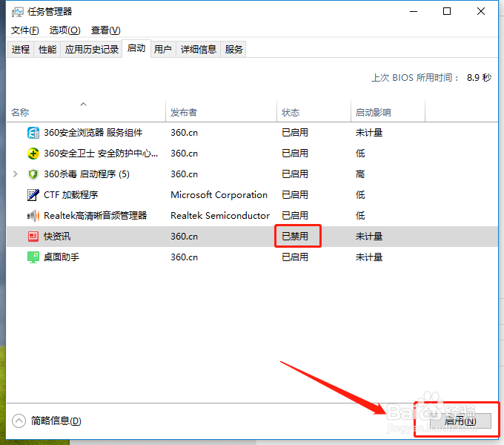Click 360.cn publisher in 快资讯 row
This screenshot has height=445, width=504.
coord(184,237)
